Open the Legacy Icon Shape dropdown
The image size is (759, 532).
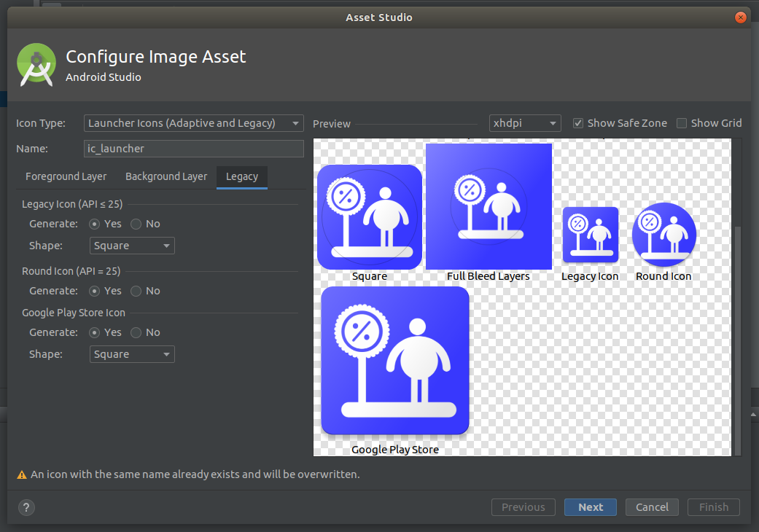pyautogui.click(x=131, y=246)
